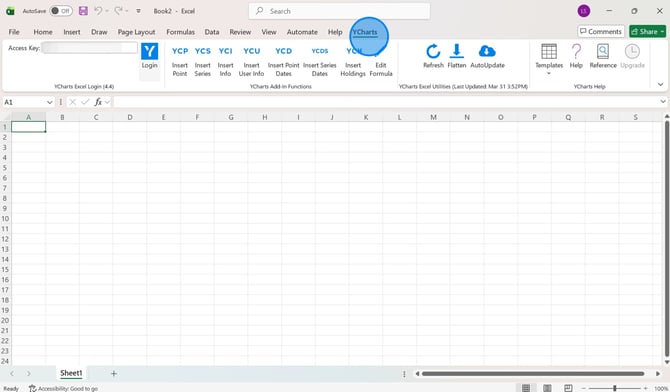Switch to Normal view in status bar
The height and width of the screenshot is (392, 670).
(526, 388)
